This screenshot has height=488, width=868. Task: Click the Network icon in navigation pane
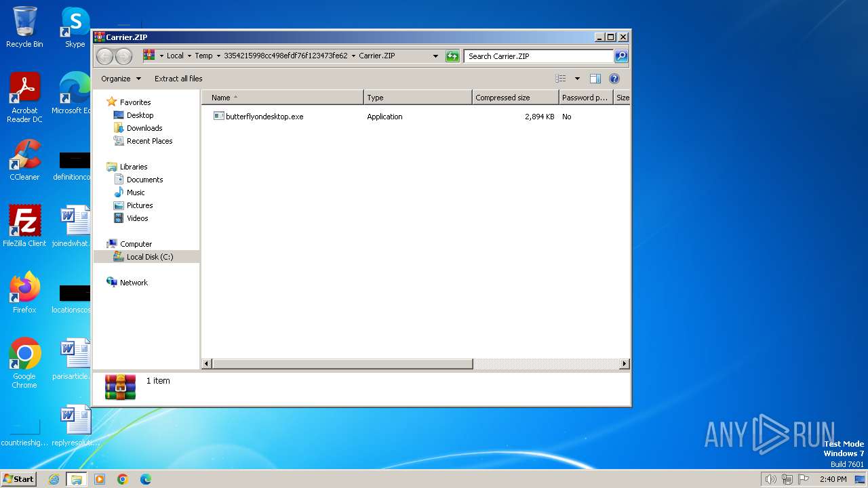coord(112,283)
